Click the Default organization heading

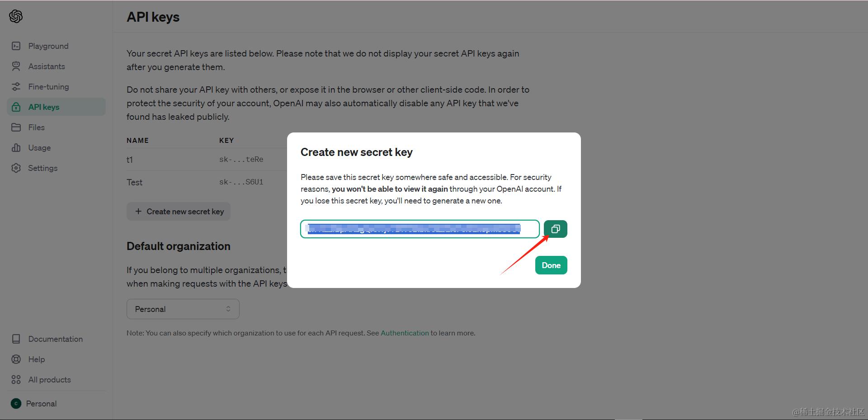click(179, 246)
